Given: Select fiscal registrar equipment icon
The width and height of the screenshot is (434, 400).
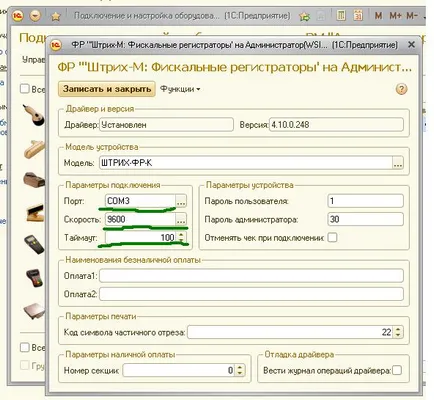Looking at the screenshot, I should coord(34,180).
